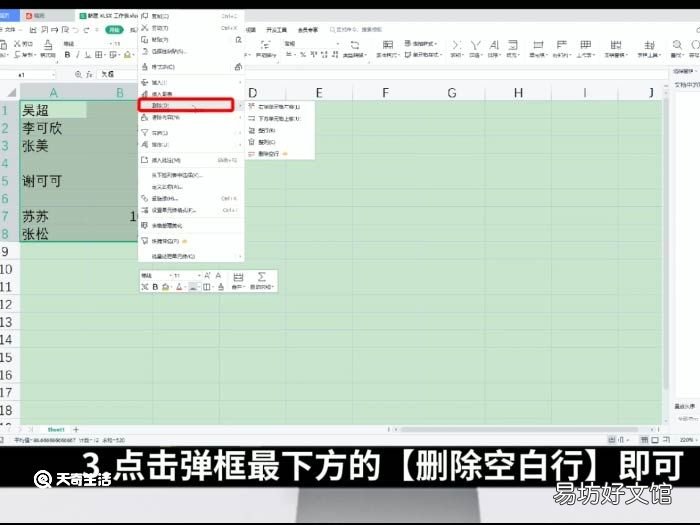Click Format Cells entry in context menu
The image size is (700, 525).
tap(191, 210)
